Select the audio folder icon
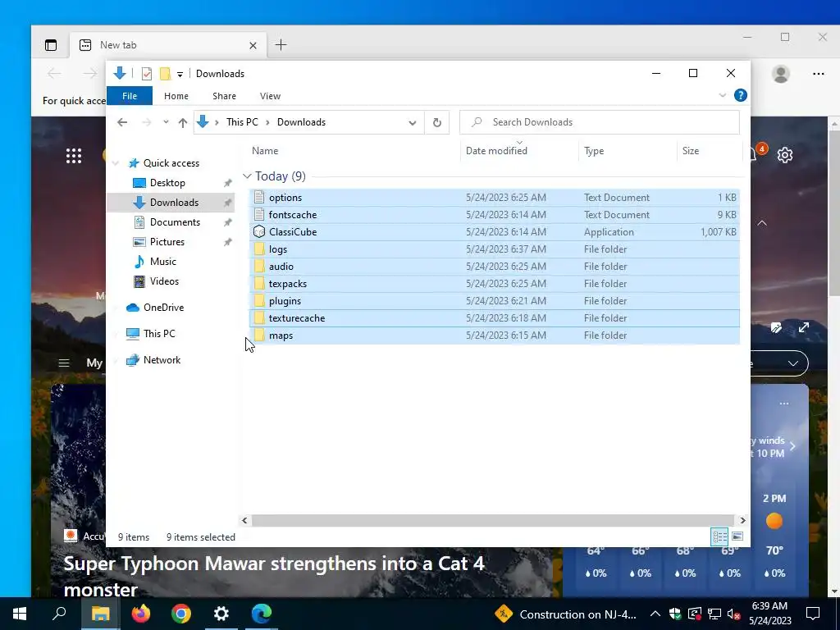The image size is (840, 630). tap(259, 267)
